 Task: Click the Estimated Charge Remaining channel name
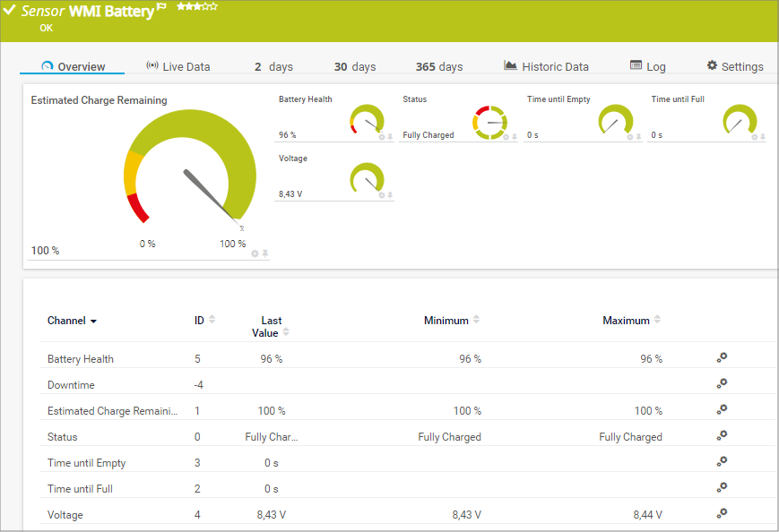point(112,411)
